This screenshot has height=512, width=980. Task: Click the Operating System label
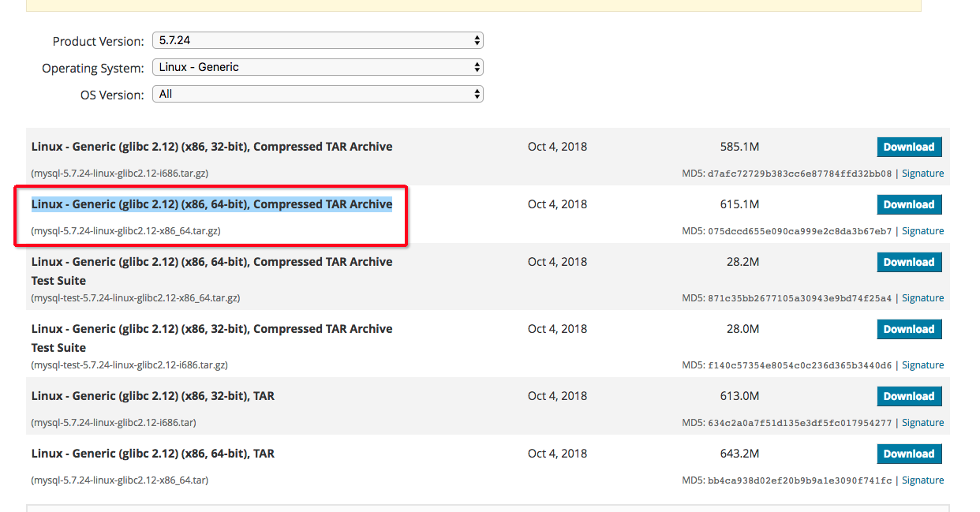(x=93, y=69)
